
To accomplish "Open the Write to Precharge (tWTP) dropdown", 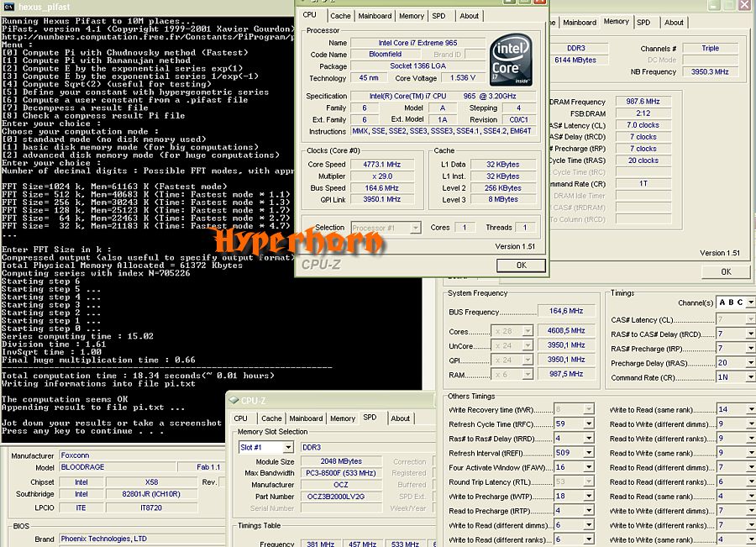I will coord(589,497).
